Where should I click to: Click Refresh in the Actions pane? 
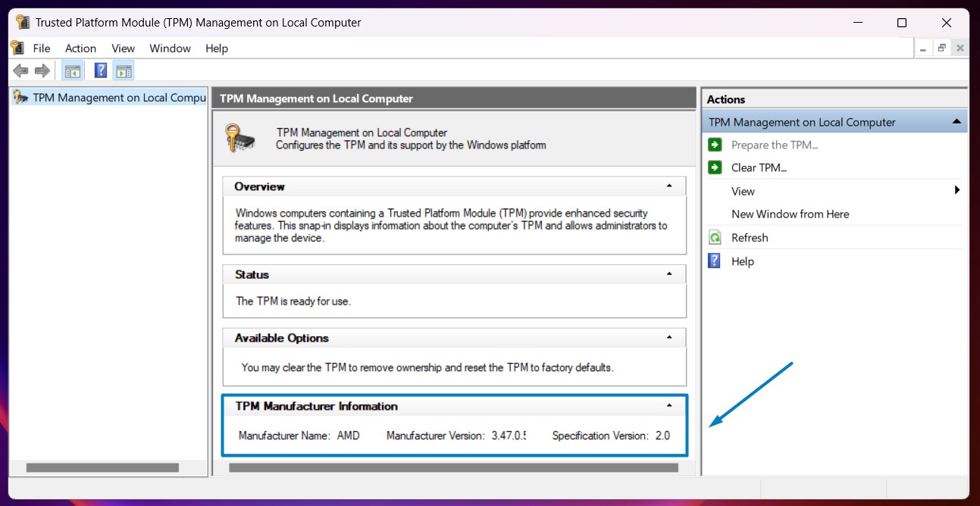pyautogui.click(x=750, y=238)
